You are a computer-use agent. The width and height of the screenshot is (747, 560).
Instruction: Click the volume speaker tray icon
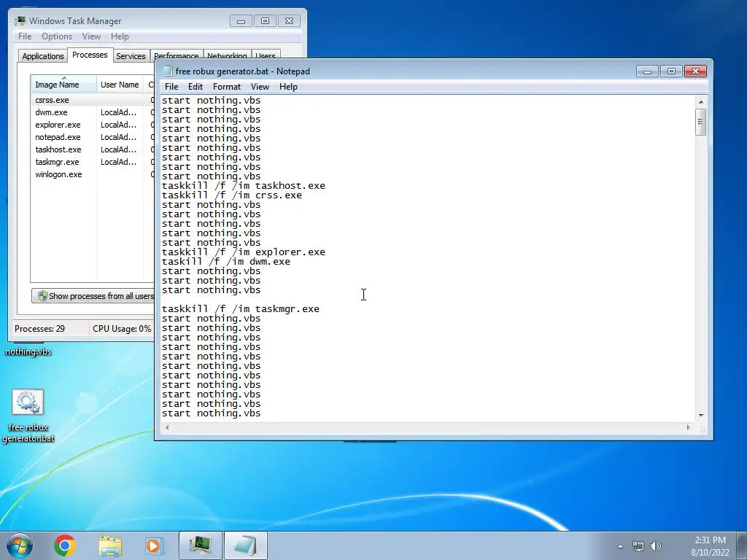pos(656,546)
